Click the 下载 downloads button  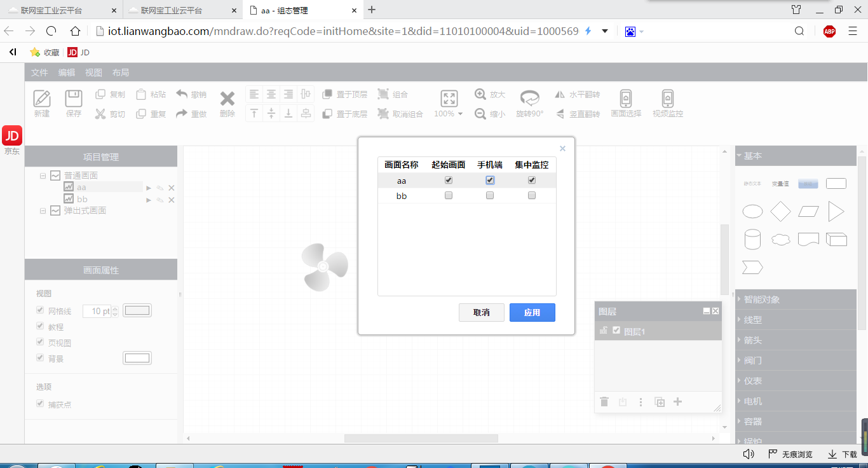pyautogui.click(x=843, y=454)
